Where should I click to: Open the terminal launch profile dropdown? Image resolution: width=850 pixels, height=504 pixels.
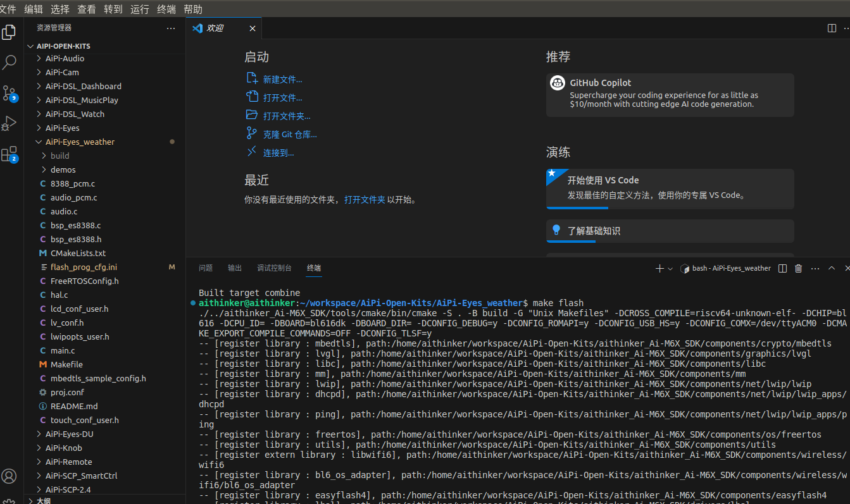pyautogui.click(x=670, y=268)
